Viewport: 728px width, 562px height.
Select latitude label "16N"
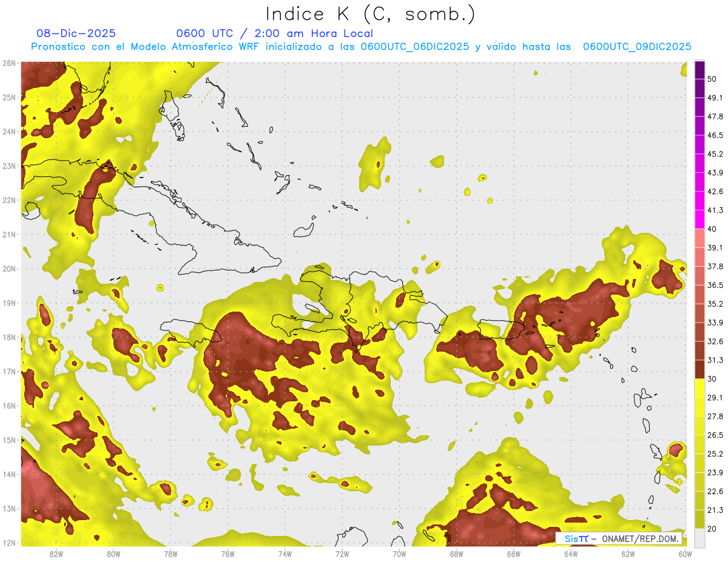coord(8,406)
